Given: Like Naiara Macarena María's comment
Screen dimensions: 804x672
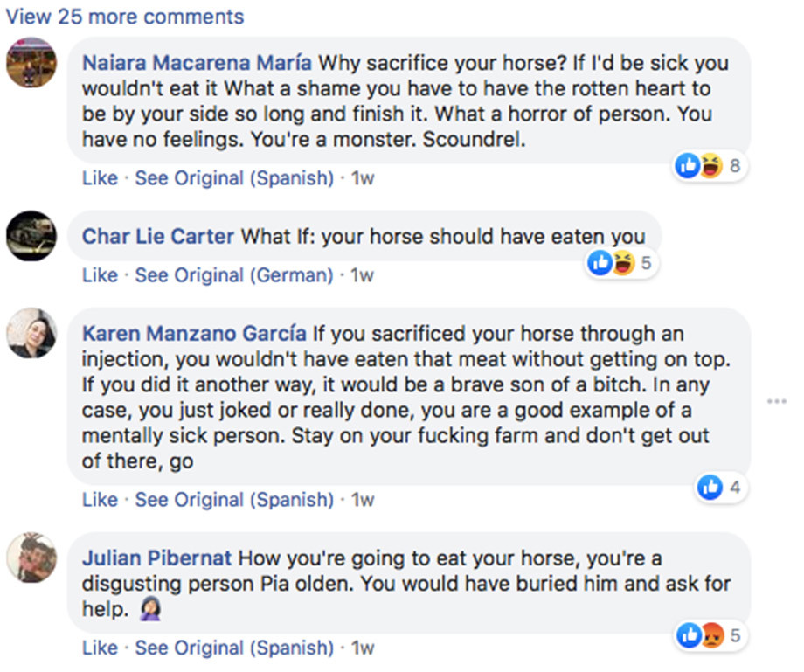Looking at the screenshot, I should [x=100, y=178].
